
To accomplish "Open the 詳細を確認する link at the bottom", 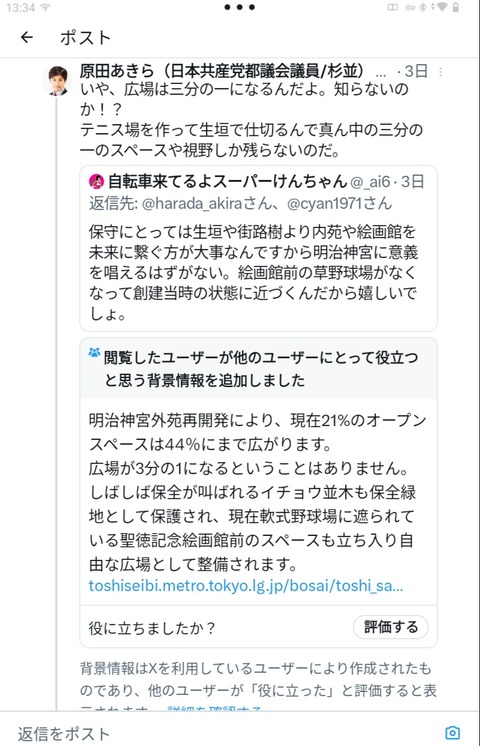I will coord(214,709).
